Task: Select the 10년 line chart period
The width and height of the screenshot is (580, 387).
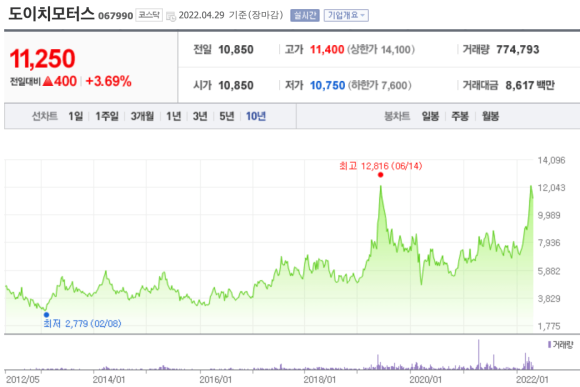Action: [256, 116]
